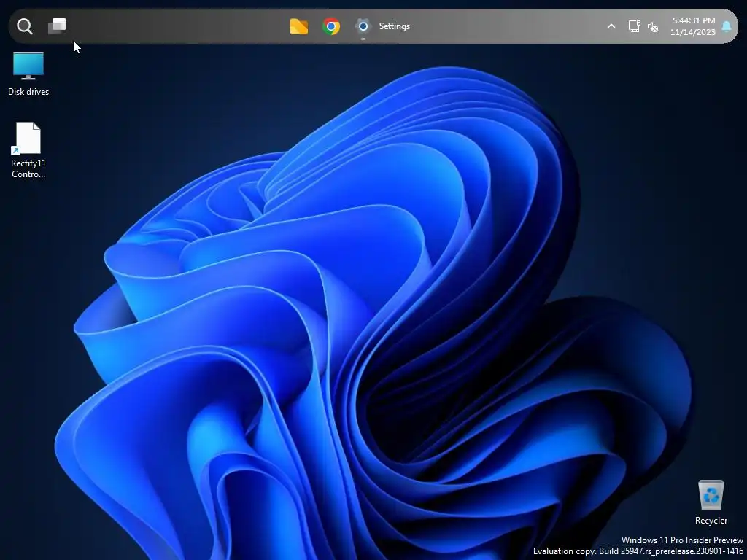
Task: Click the muted volume tray icon
Action: tap(653, 27)
